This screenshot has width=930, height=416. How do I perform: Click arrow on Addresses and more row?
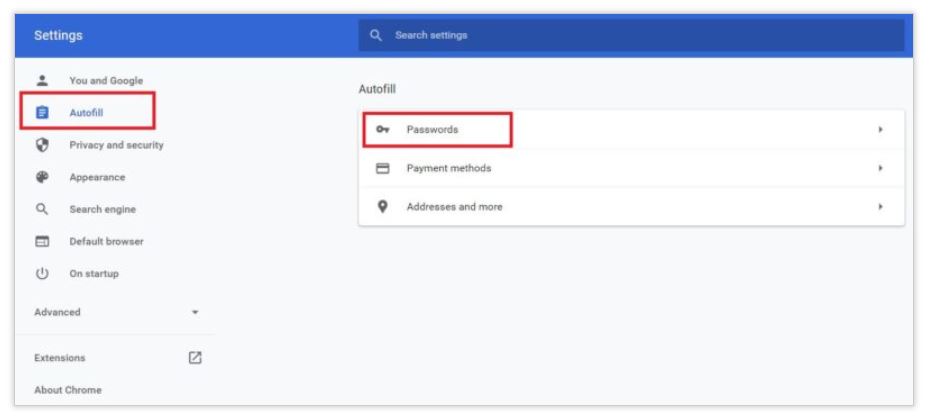tap(880, 206)
